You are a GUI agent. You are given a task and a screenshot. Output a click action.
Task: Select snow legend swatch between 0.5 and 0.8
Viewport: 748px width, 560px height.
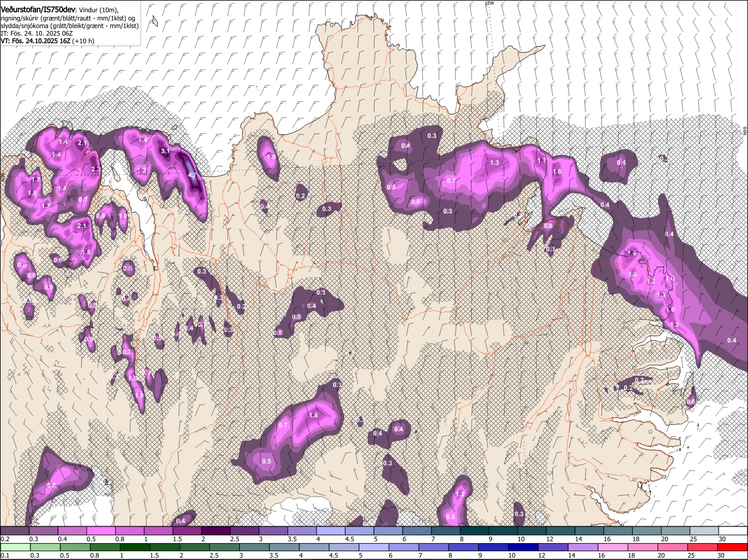pos(101,530)
